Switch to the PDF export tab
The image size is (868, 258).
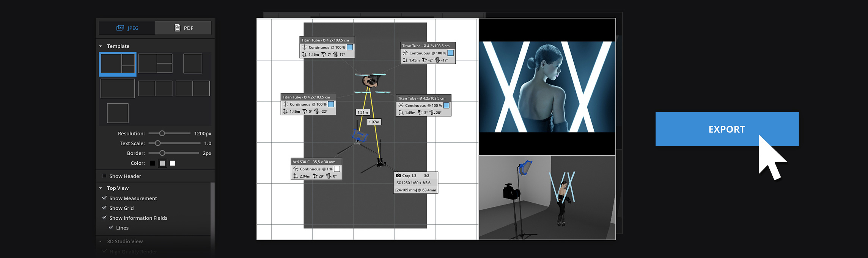pos(183,28)
